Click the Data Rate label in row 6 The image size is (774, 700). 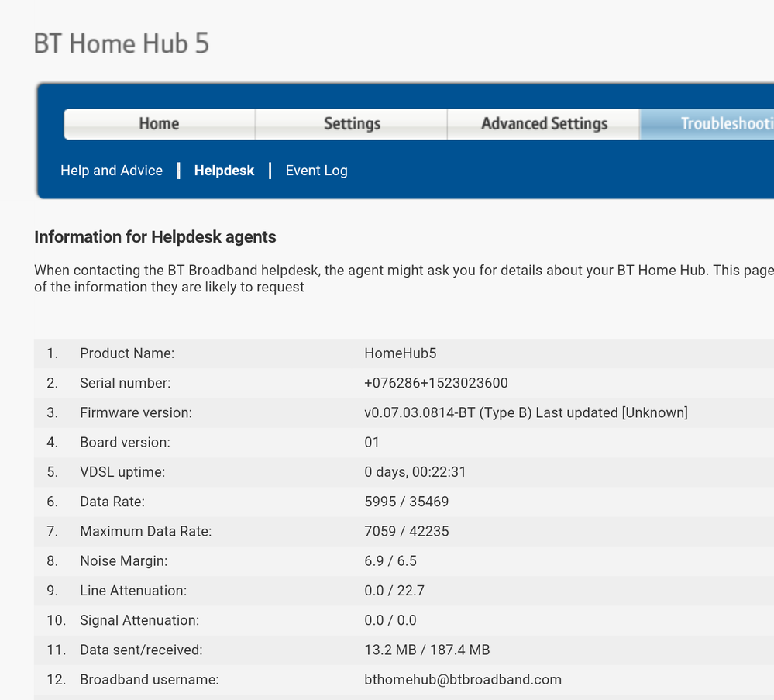[x=112, y=502]
